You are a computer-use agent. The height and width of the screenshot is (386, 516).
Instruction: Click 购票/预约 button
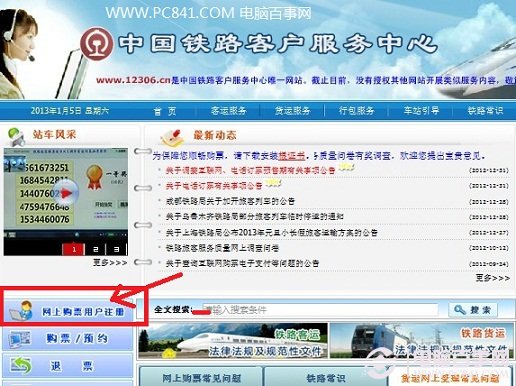pos(68,339)
